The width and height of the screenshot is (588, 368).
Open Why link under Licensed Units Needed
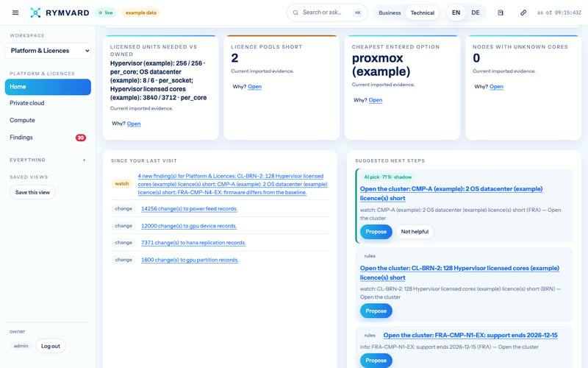pos(134,124)
